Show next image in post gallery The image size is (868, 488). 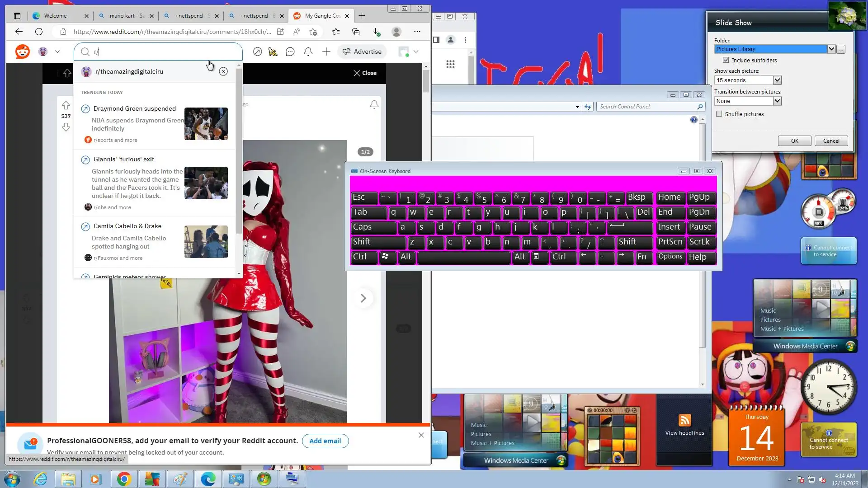click(x=363, y=298)
